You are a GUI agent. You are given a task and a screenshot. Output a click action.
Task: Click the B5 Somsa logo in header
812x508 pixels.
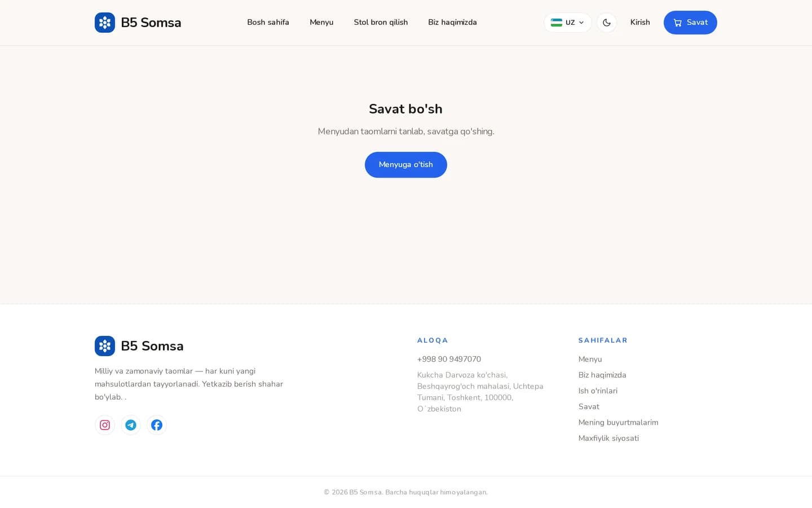(138, 23)
